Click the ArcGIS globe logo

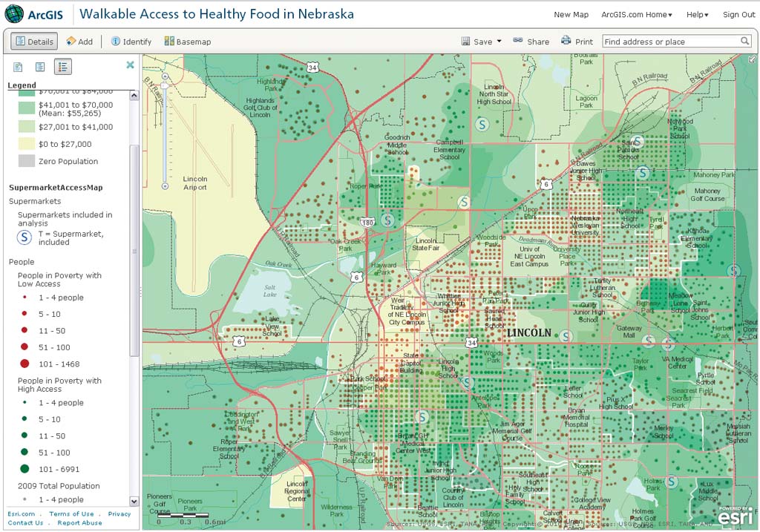tap(14, 14)
